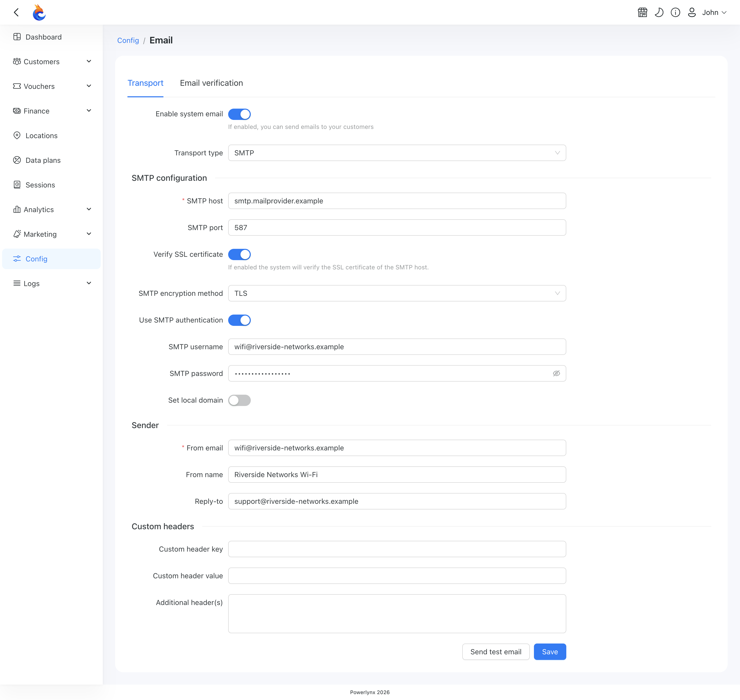740x700 pixels.
Task: Click the Vouchers ticket icon
Action: click(17, 86)
